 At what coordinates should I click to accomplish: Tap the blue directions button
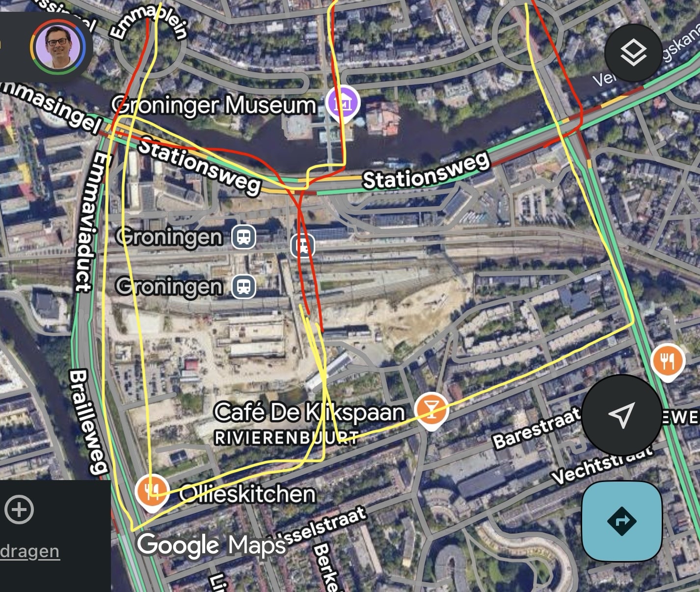point(622,521)
